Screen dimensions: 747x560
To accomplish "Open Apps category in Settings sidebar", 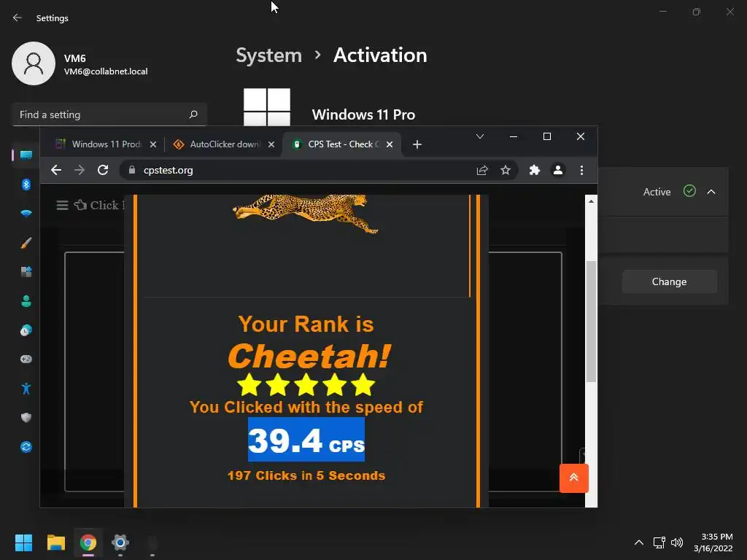I will [x=26, y=272].
